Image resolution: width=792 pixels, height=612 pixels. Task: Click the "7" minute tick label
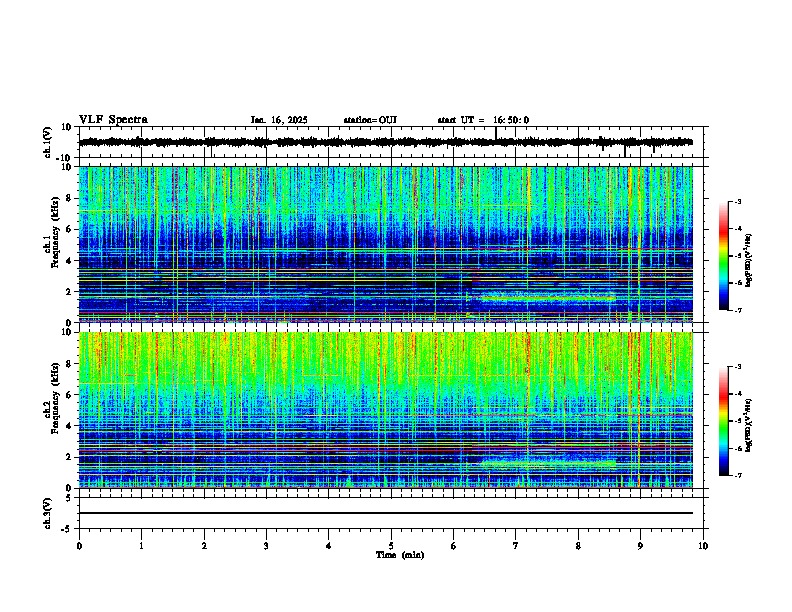click(x=516, y=546)
